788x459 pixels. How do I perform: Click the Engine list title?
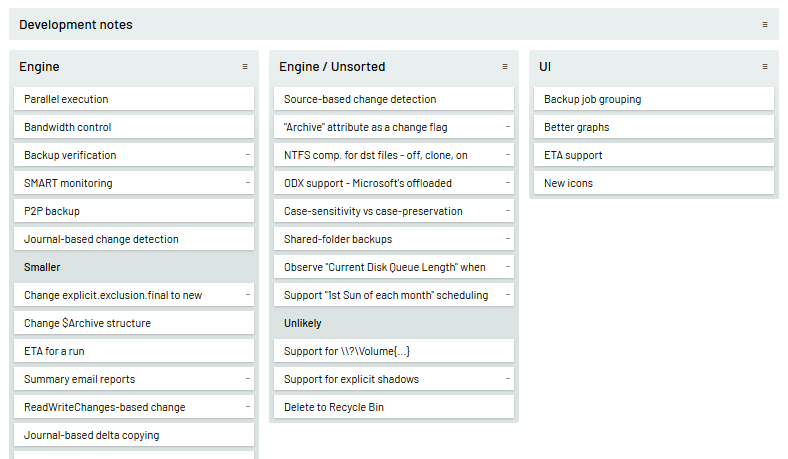coord(39,66)
